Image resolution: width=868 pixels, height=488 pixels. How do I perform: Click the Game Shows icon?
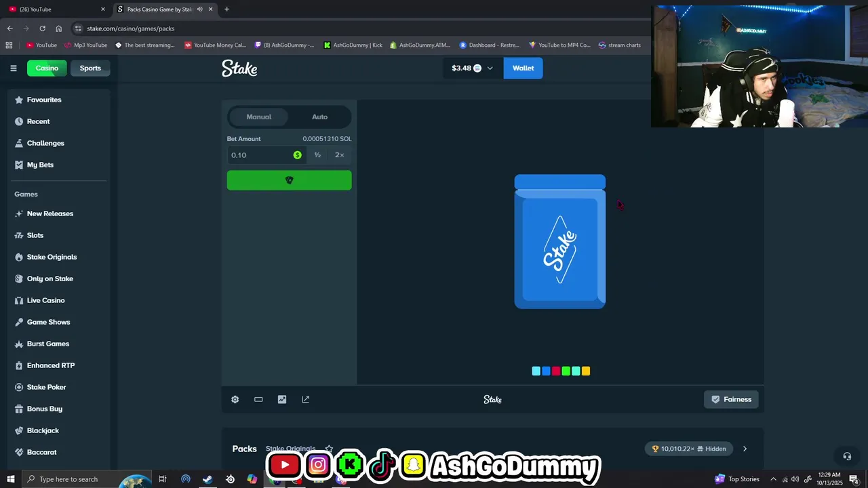pos(19,322)
